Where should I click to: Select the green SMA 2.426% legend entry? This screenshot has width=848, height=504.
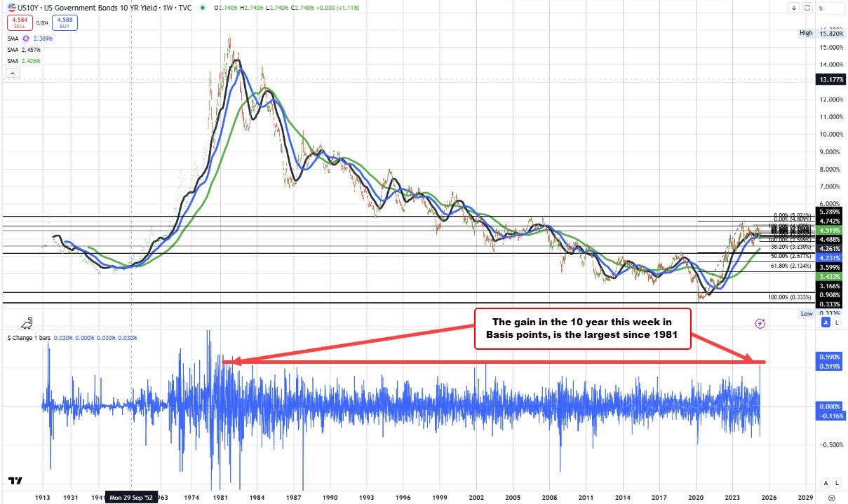[24, 61]
